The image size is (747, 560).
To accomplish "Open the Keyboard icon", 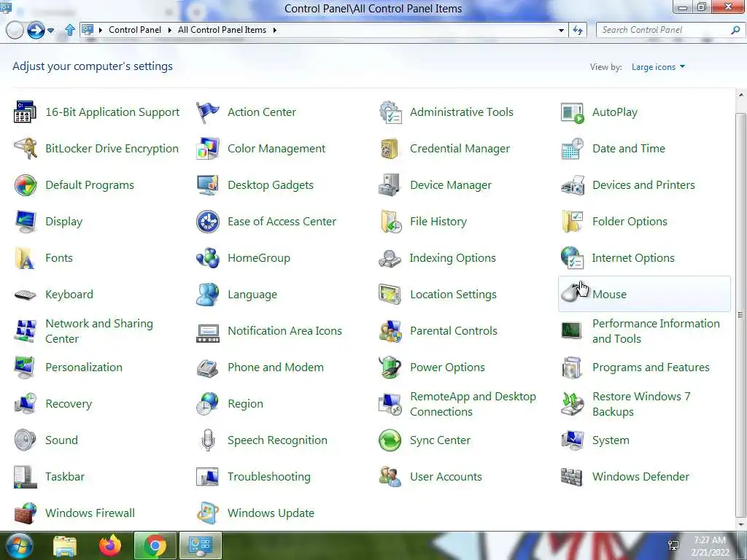I will point(25,295).
